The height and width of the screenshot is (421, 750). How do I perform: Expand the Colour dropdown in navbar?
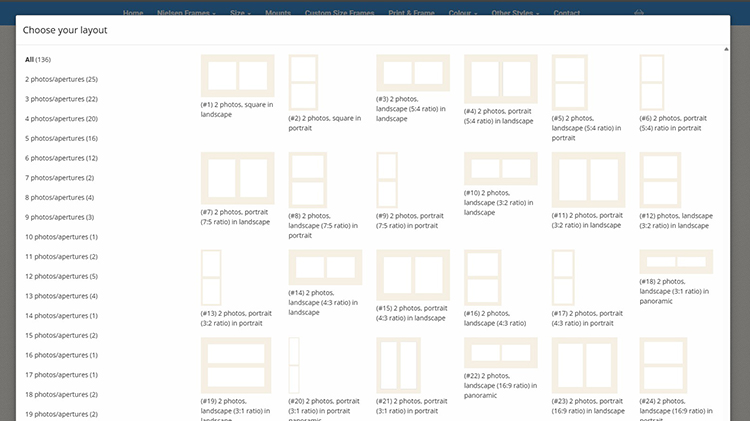click(x=464, y=13)
